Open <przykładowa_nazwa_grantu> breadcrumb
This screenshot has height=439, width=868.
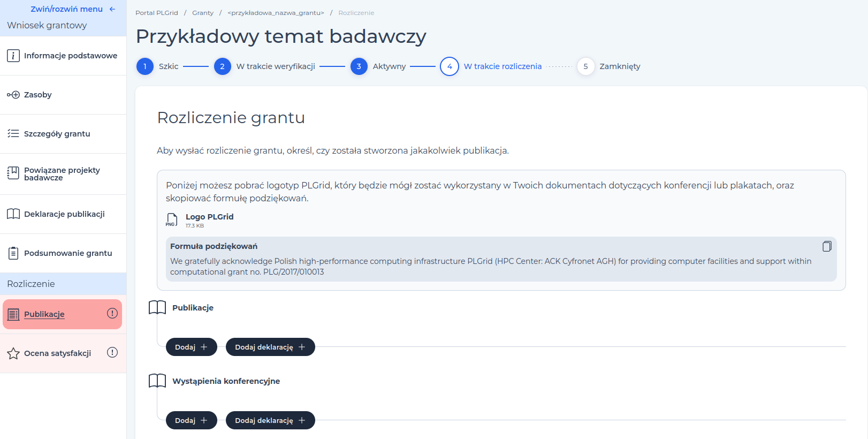276,13
